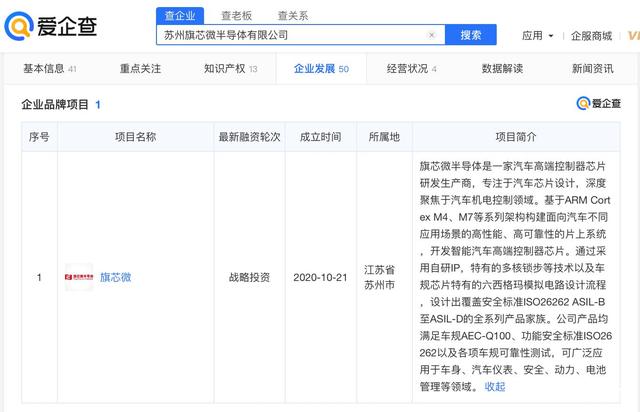Open the 经营状况 tab
This screenshot has width=640, height=412.
coord(411,69)
